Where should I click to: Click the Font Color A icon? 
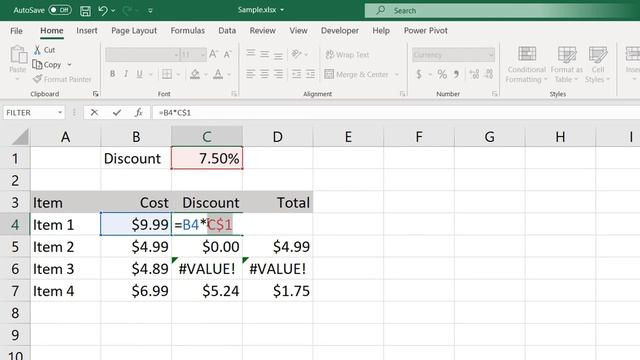(218, 74)
